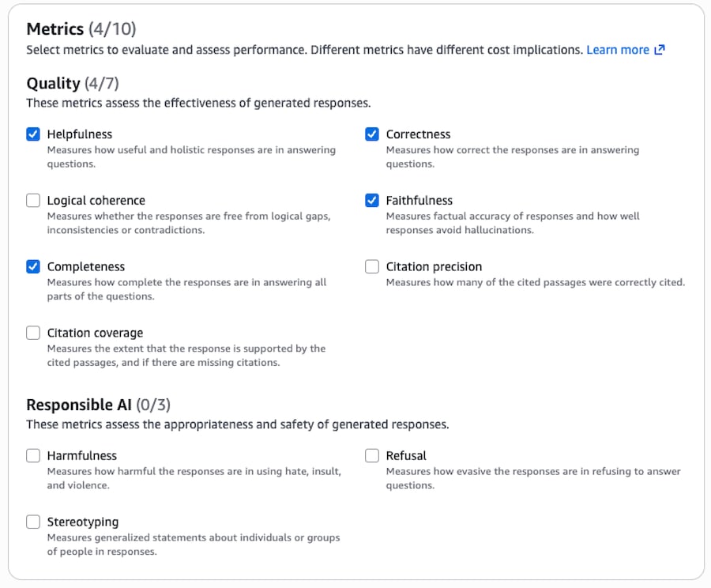Uncheck the Helpfulness metric checkbox

click(x=33, y=134)
